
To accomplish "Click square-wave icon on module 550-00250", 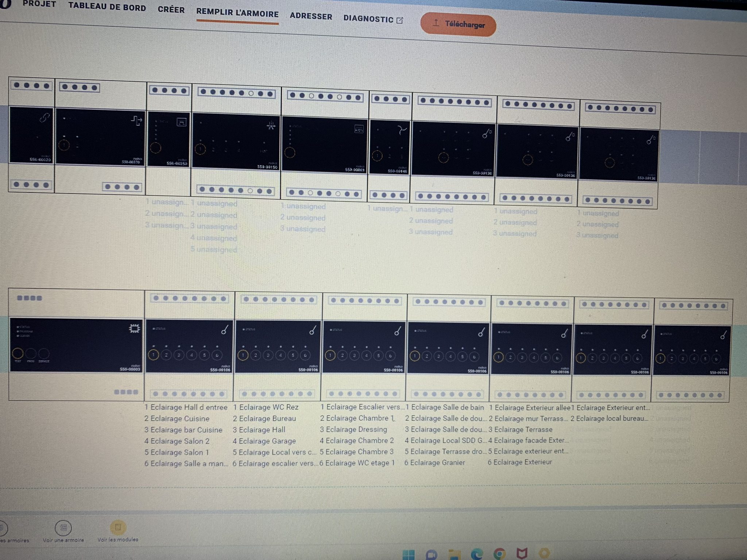I will [181, 122].
